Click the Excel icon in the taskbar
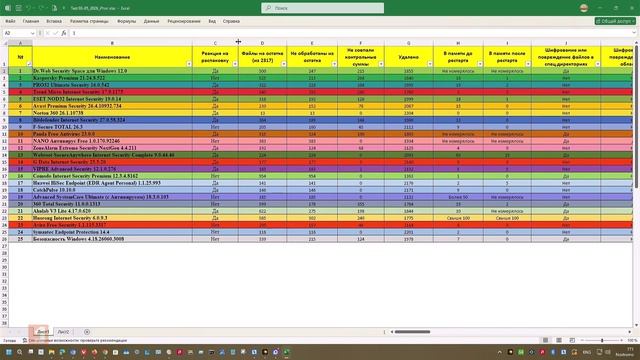 [287, 352]
